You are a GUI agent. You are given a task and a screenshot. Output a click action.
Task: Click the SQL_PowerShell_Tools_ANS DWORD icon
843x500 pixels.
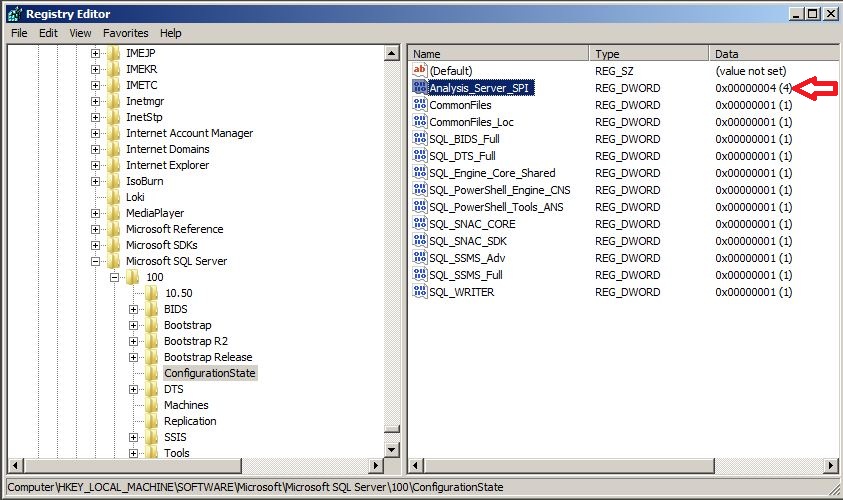419,206
